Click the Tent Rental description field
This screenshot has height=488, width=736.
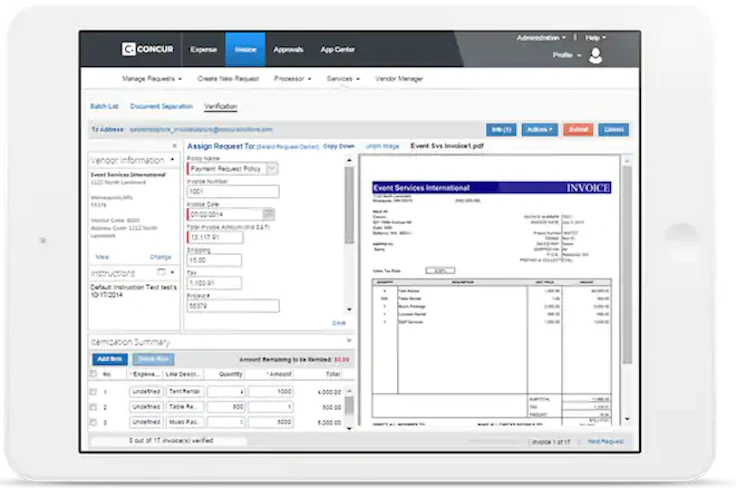click(184, 391)
